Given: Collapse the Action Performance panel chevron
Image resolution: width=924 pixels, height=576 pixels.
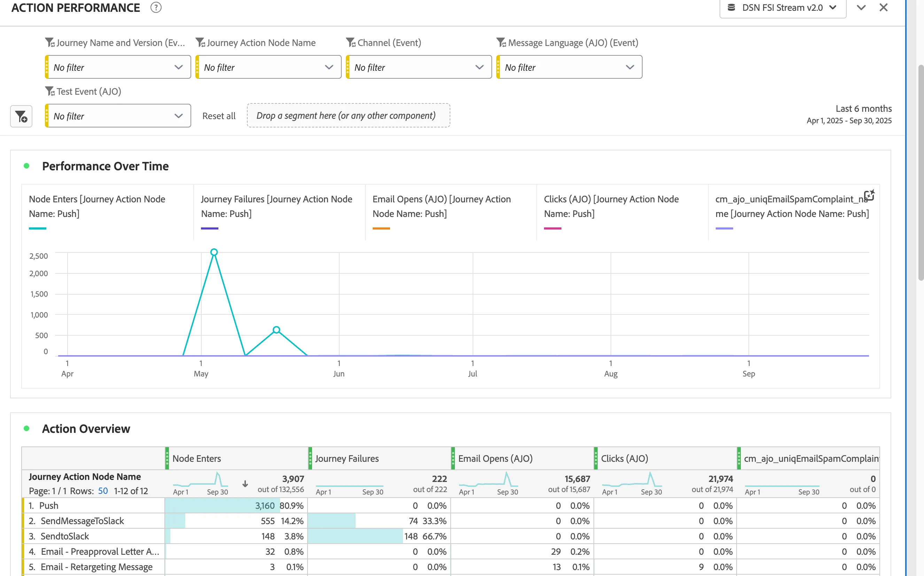Looking at the screenshot, I should click(x=861, y=8).
